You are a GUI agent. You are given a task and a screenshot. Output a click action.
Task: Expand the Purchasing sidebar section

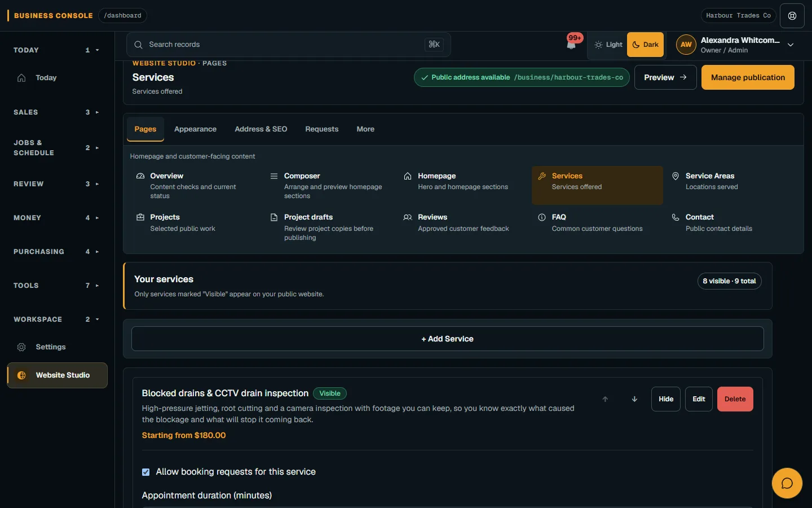(x=56, y=252)
